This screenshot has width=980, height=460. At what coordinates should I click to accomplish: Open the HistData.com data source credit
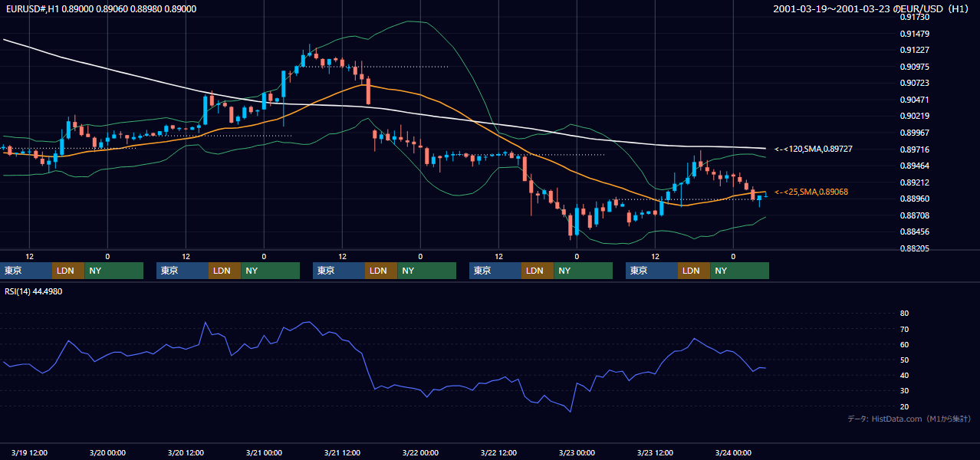coord(909,419)
